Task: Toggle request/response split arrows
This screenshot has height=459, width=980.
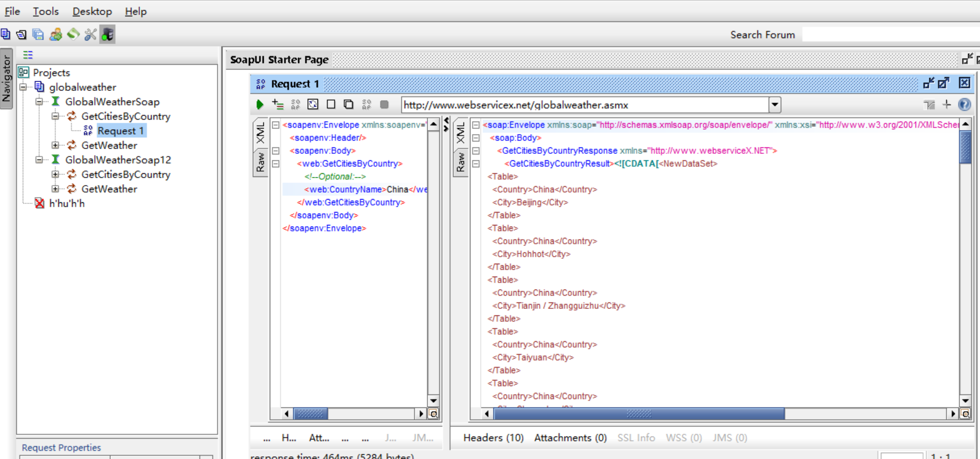Action: tap(446, 125)
